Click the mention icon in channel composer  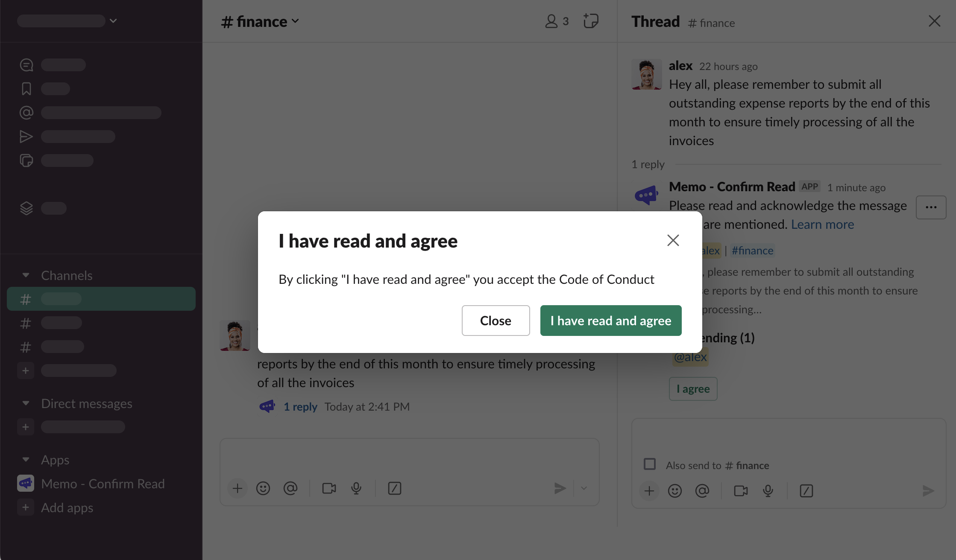(x=290, y=488)
